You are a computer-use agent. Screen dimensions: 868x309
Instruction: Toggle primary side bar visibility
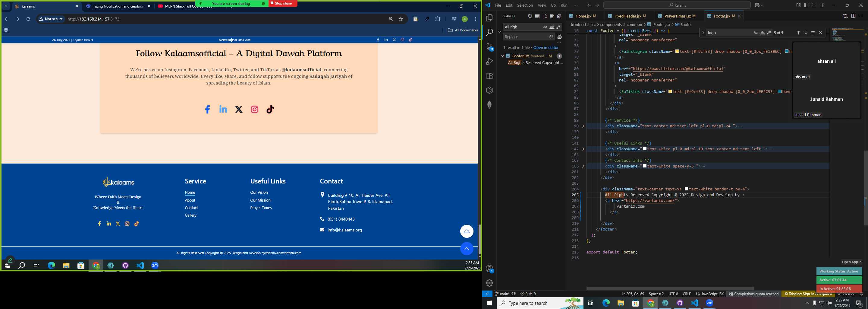pyautogui.click(x=806, y=5)
